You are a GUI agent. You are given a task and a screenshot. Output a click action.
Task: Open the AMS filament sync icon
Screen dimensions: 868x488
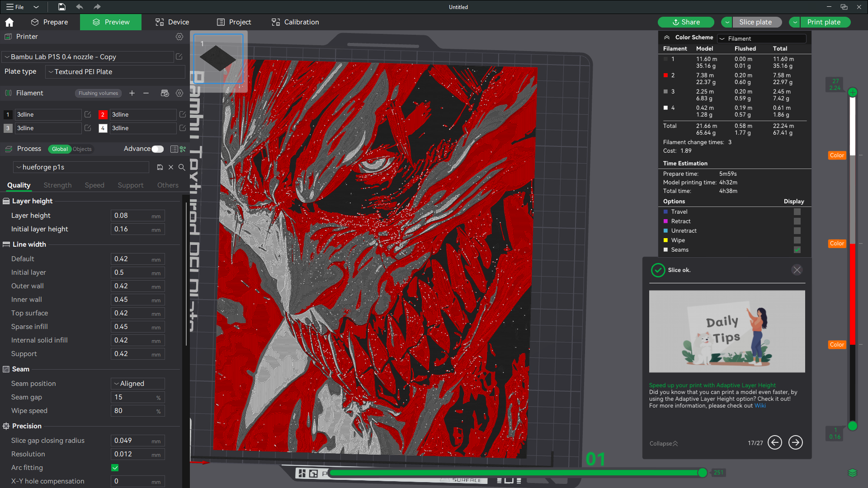pos(165,93)
